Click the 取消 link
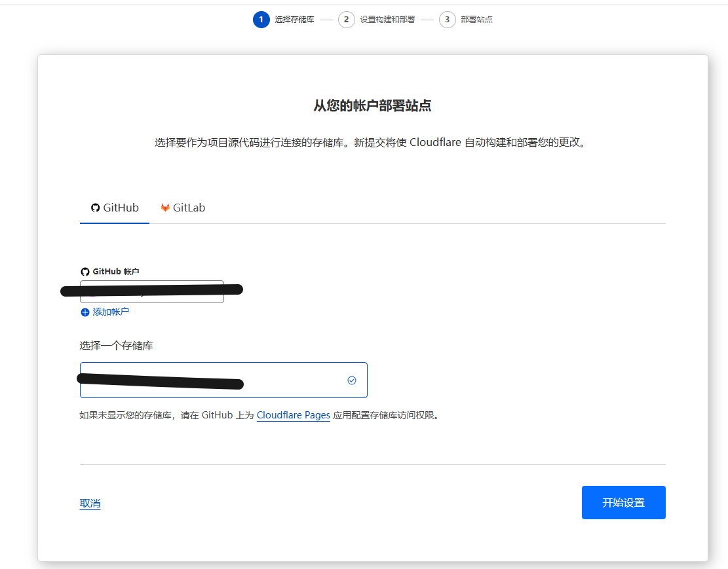 click(90, 504)
